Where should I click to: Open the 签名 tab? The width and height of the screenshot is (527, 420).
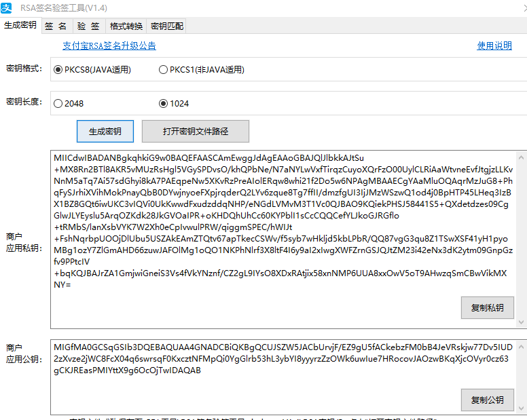(x=56, y=26)
